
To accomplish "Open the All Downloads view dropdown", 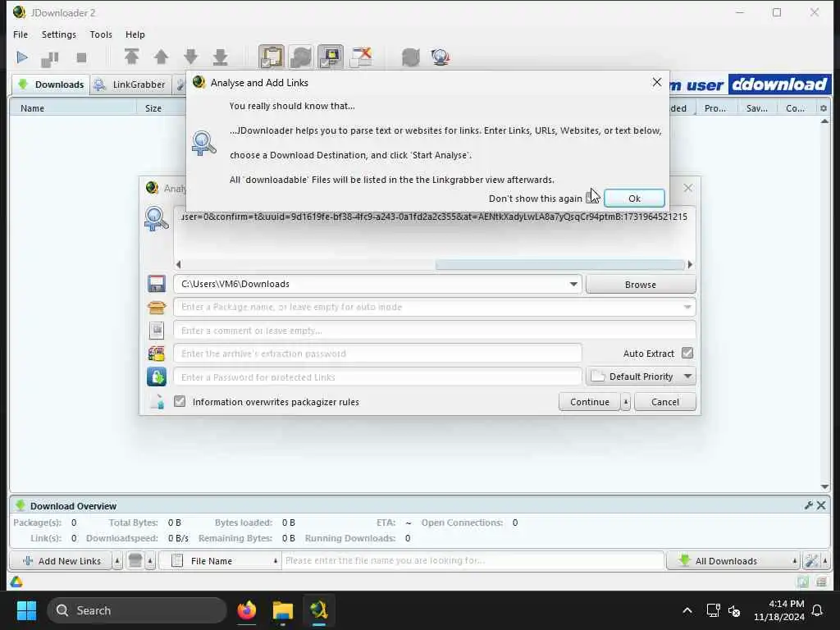I will pos(733,561).
